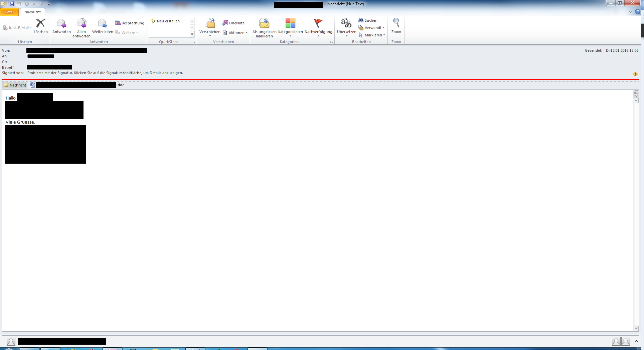Open the Kategorisieren color categories menu

click(290, 27)
